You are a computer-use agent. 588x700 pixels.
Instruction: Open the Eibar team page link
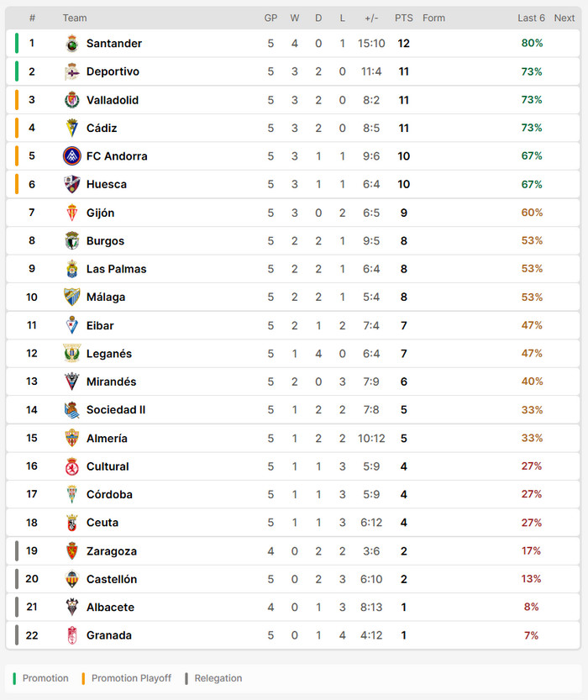tap(100, 325)
